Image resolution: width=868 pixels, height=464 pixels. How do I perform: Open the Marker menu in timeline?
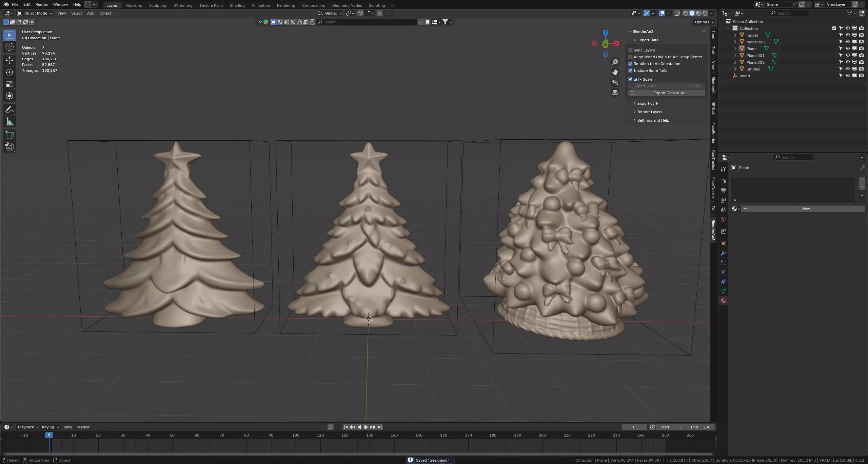tap(83, 427)
